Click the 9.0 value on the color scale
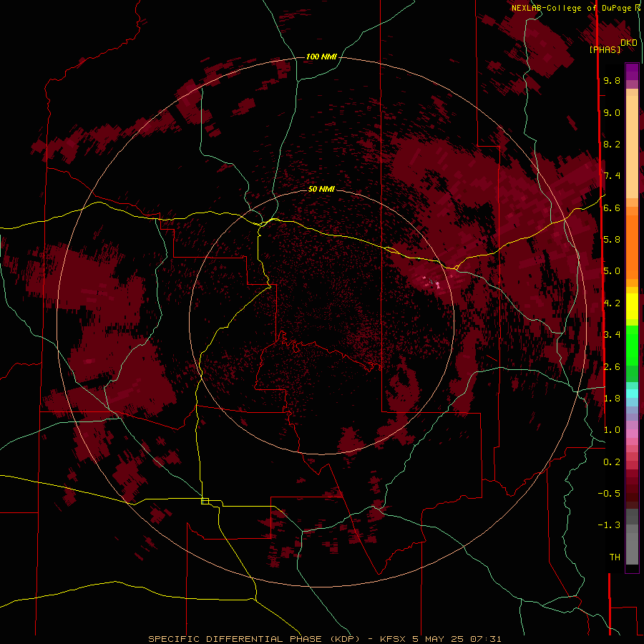644x644 pixels. click(x=612, y=112)
